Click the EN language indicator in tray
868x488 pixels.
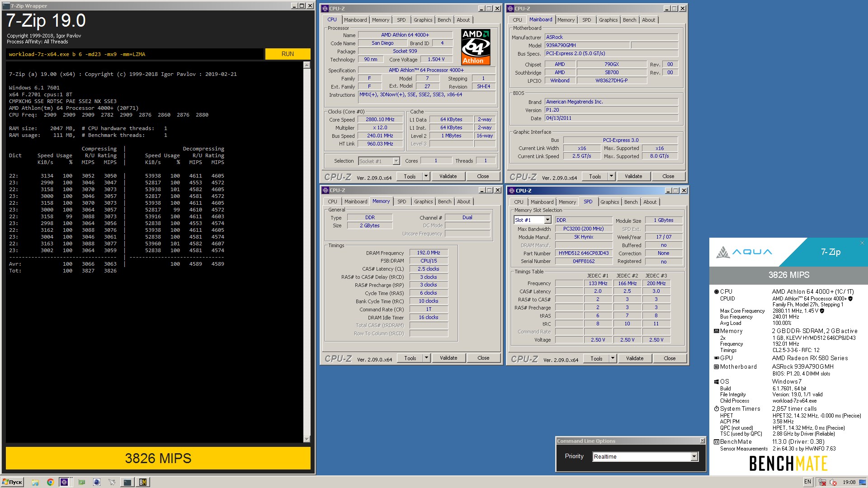pos(807,482)
